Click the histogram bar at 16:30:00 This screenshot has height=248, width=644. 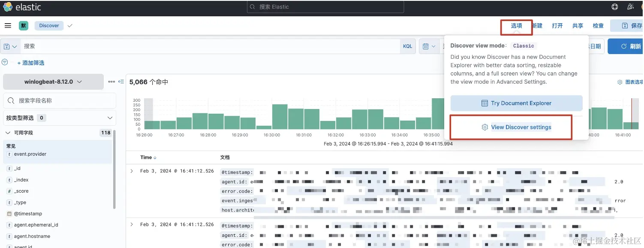[x=280, y=117]
